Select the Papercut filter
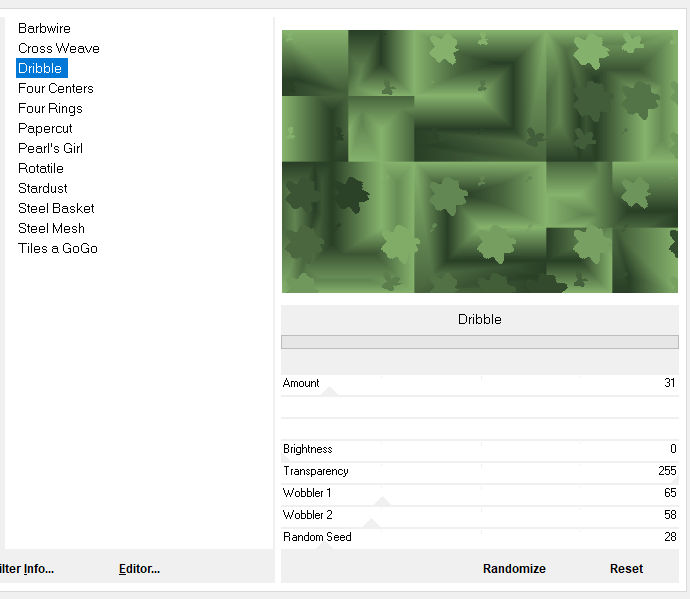 pos(45,128)
